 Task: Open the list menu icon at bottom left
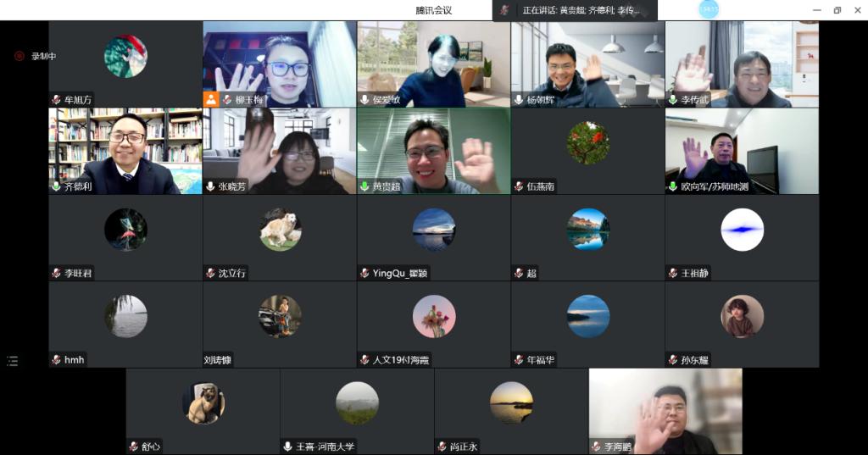click(13, 361)
